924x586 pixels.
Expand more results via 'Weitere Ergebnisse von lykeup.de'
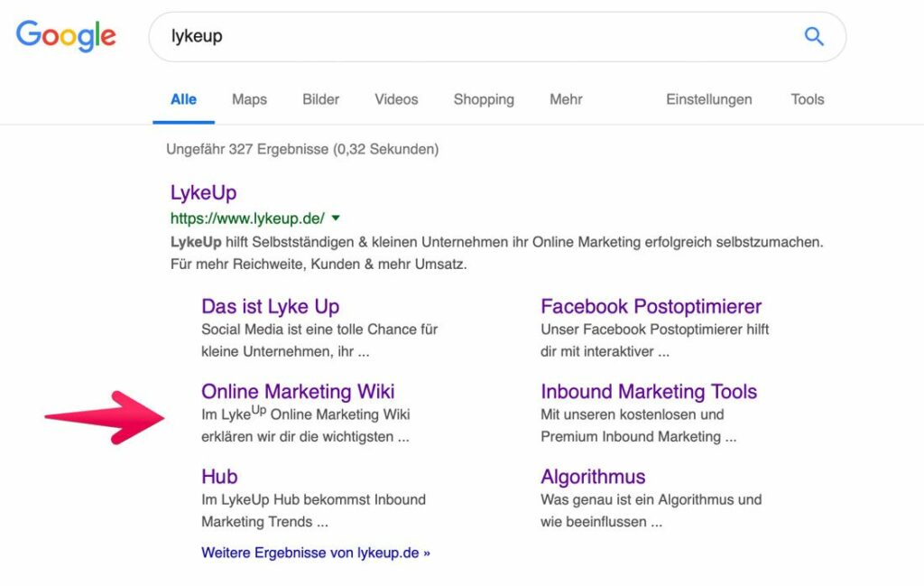point(316,553)
